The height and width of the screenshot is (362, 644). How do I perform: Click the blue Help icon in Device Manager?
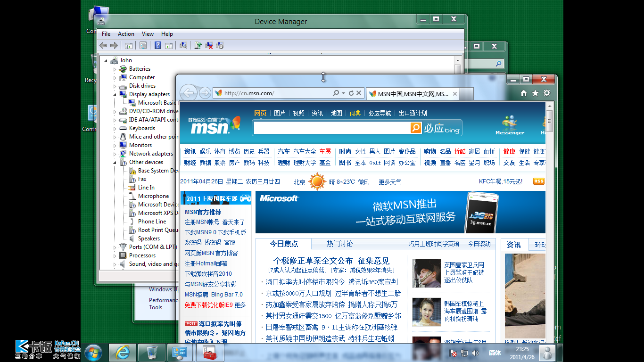pos(157,46)
